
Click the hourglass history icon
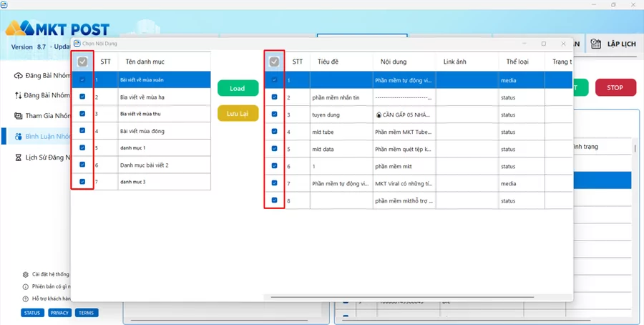click(x=18, y=157)
